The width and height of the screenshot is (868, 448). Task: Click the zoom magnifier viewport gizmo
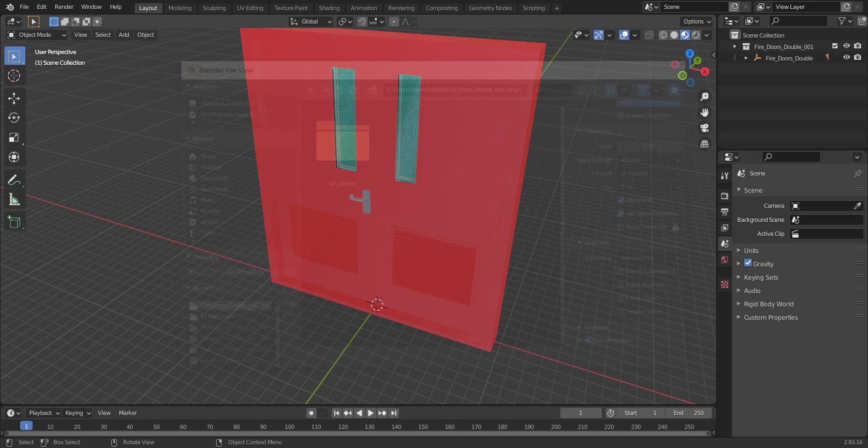704,97
